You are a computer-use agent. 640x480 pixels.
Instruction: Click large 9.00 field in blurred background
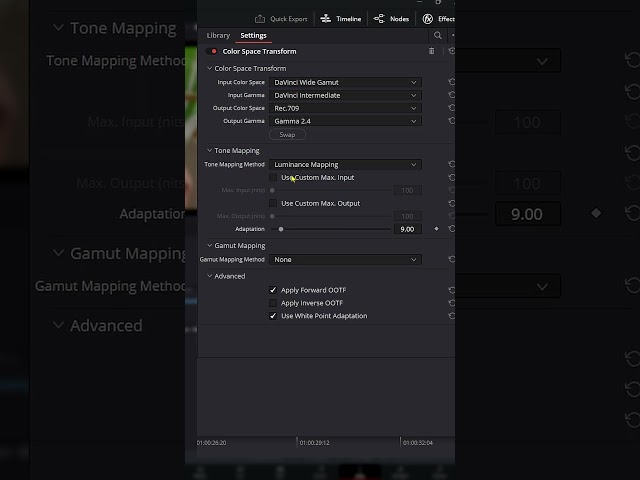(x=528, y=214)
